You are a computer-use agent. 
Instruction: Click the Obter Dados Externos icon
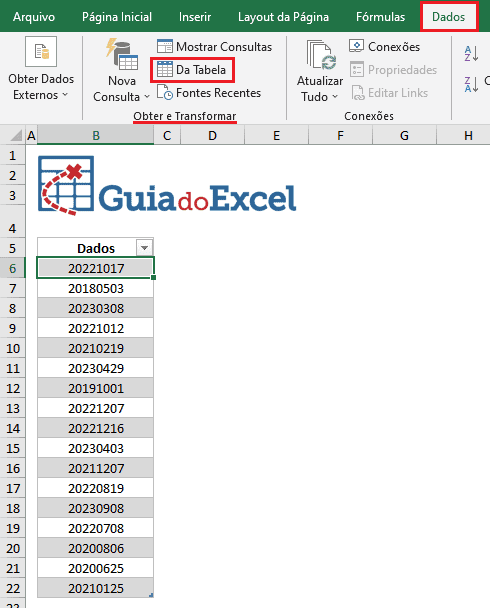click(41, 52)
